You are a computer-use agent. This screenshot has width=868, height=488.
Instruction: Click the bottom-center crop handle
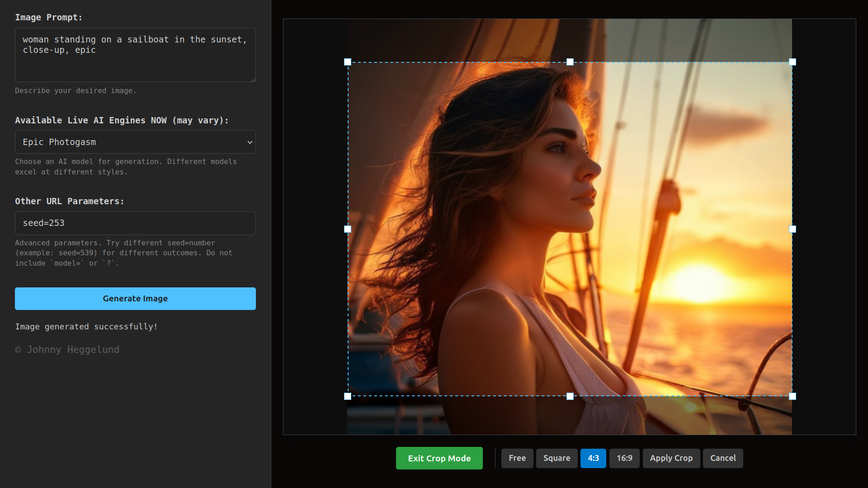(x=570, y=396)
